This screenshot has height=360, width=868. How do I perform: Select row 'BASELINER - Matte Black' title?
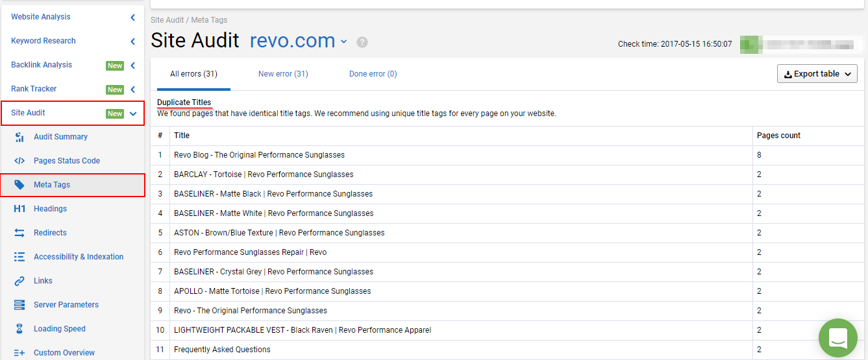pos(273,194)
